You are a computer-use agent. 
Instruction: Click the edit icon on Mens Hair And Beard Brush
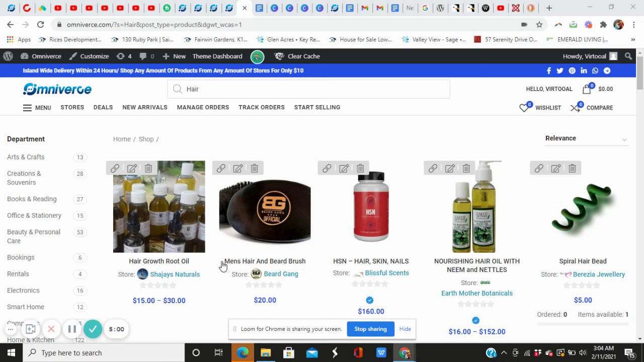click(x=238, y=168)
